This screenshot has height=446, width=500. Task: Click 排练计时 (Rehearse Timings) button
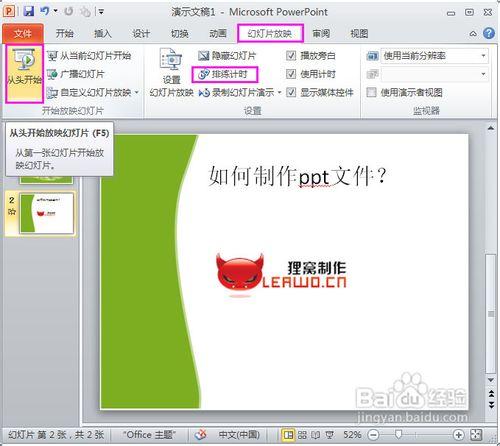point(225,74)
